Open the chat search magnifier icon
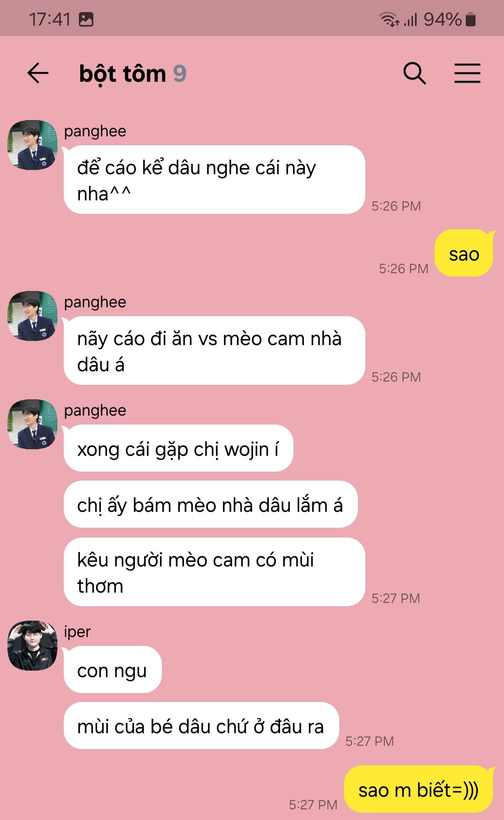504x820 pixels. pos(414,73)
